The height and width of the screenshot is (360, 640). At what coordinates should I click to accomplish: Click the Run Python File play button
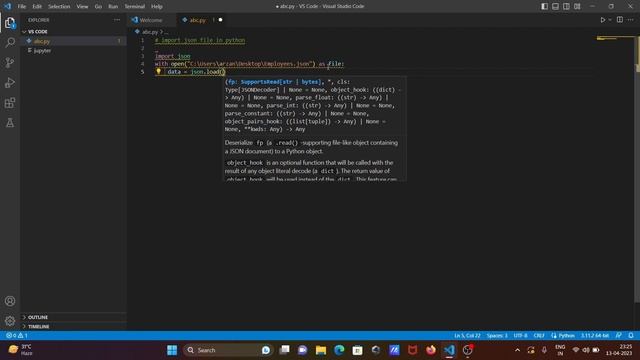point(602,20)
